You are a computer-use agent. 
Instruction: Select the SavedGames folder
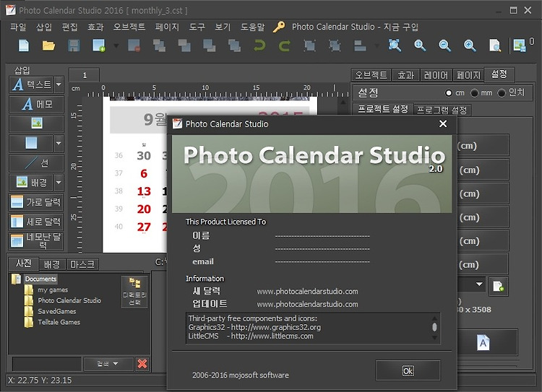point(56,311)
